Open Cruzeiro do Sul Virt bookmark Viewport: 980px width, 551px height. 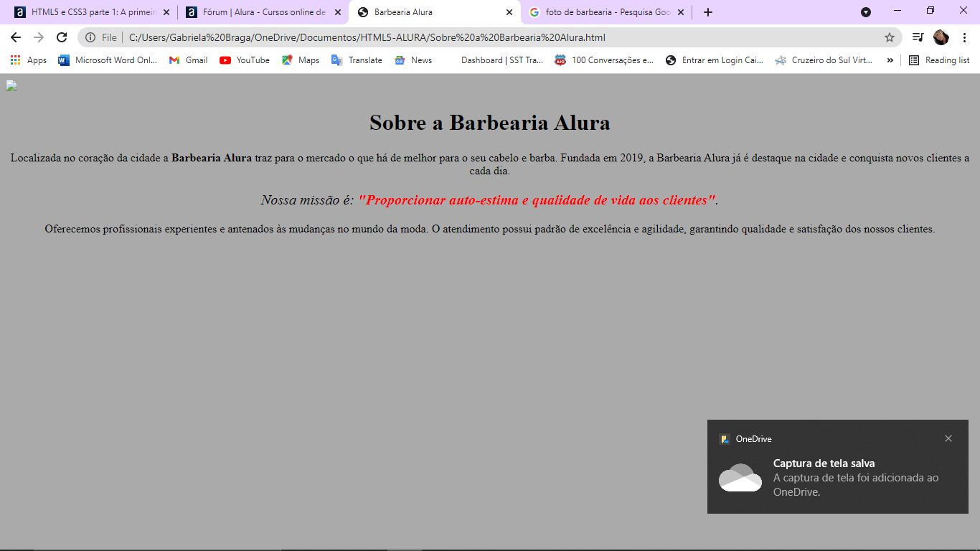click(x=824, y=60)
